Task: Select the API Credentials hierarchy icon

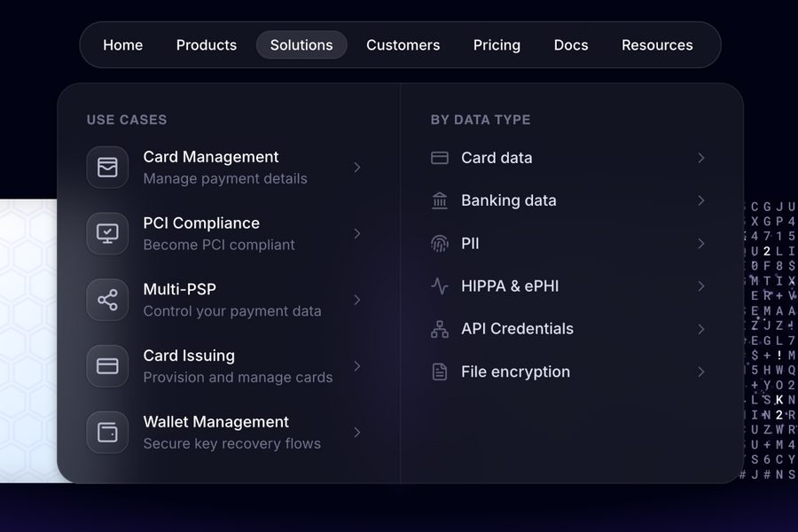Action: coord(439,328)
